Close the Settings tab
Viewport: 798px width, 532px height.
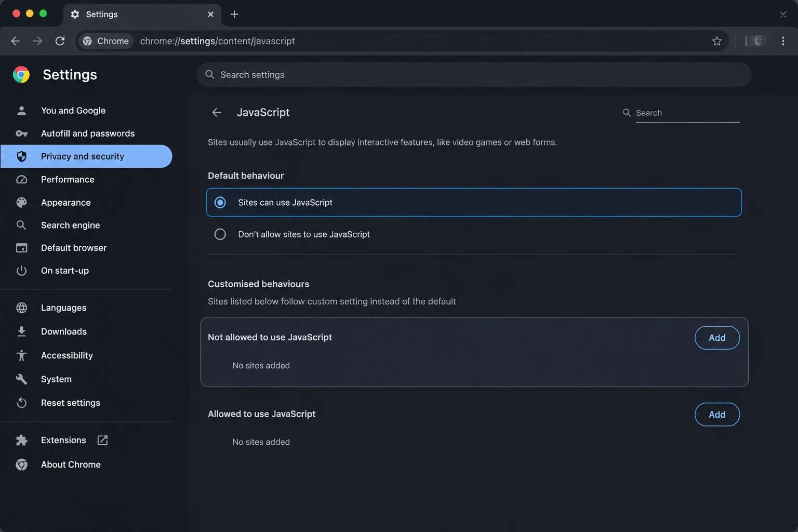pyautogui.click(x=210, y=15)
